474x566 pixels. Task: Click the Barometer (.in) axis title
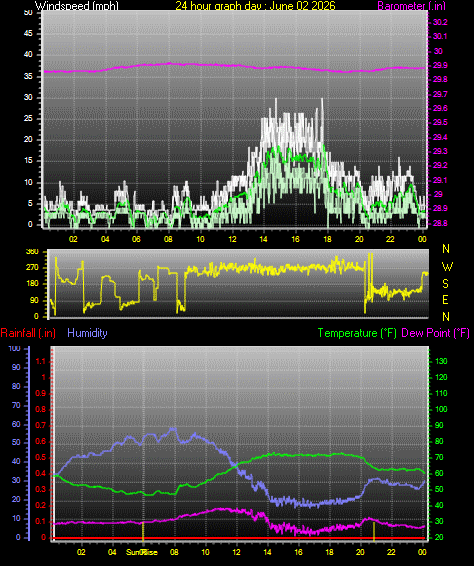[x=412, y=5]
